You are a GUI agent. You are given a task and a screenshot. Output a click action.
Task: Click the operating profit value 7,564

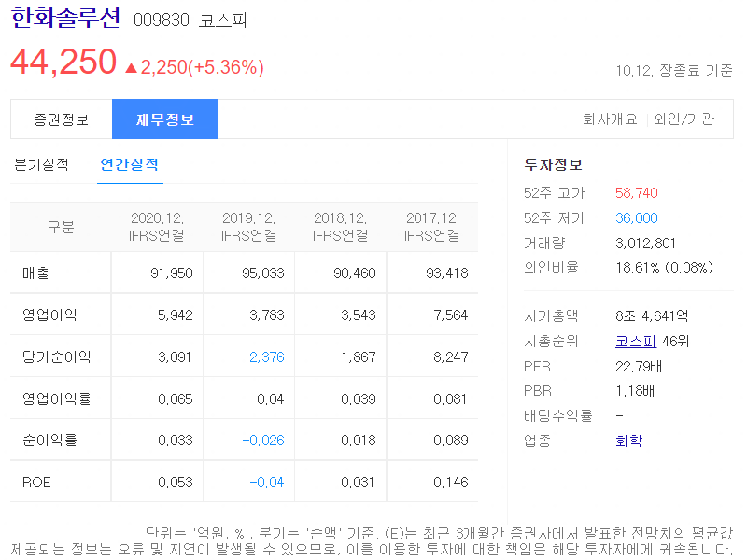pos(451,315)
